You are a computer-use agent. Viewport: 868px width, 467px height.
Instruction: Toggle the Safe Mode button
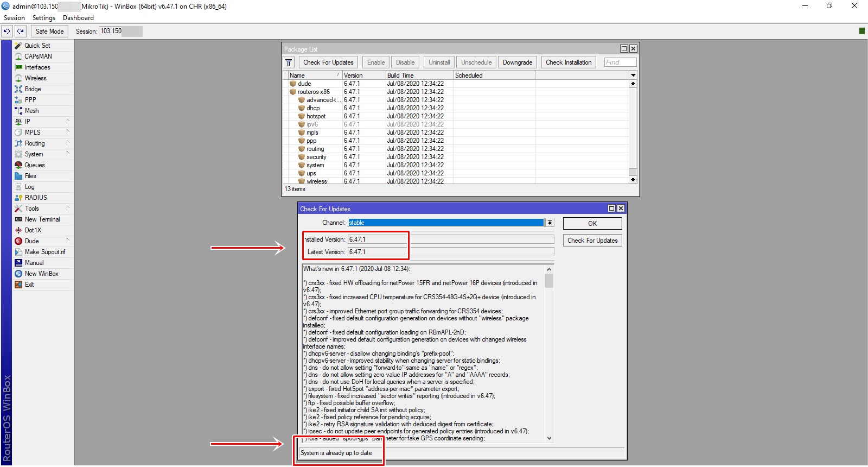point(49,31)
